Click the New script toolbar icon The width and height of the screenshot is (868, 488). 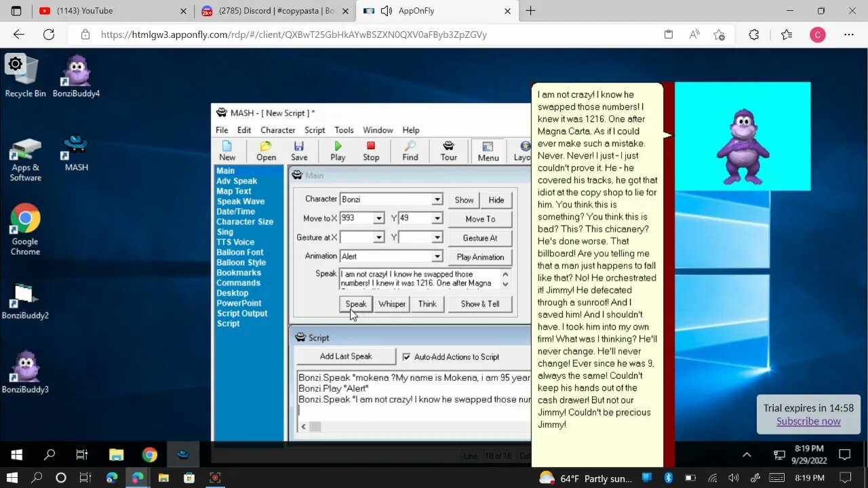point(227,150)
